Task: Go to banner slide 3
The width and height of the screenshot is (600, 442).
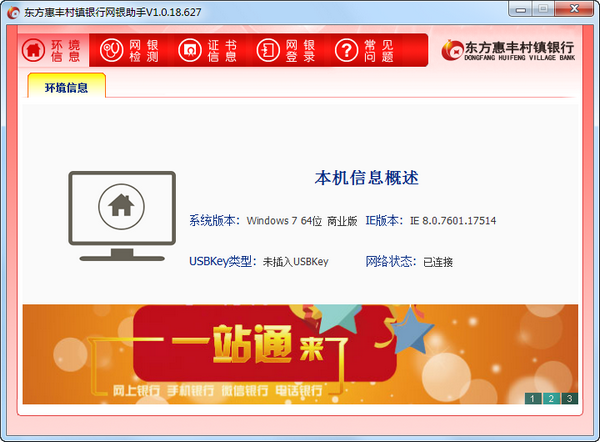Action: [x=569, y=399]
